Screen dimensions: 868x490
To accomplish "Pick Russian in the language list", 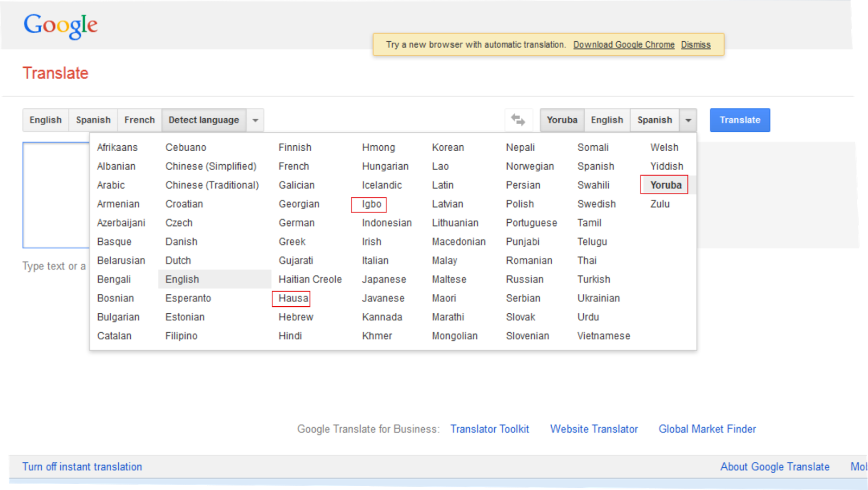I will pyautogui.click(x=525, y=279).
